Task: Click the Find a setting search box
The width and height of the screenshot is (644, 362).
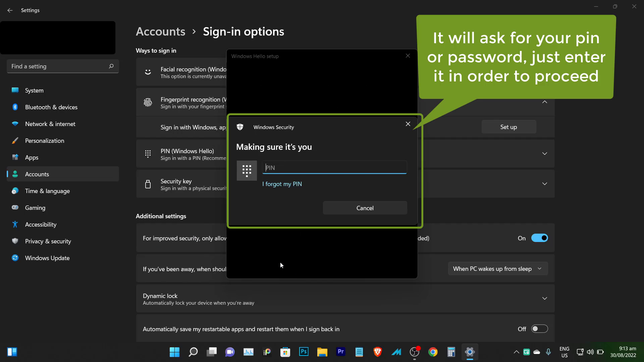Action: 63,66
